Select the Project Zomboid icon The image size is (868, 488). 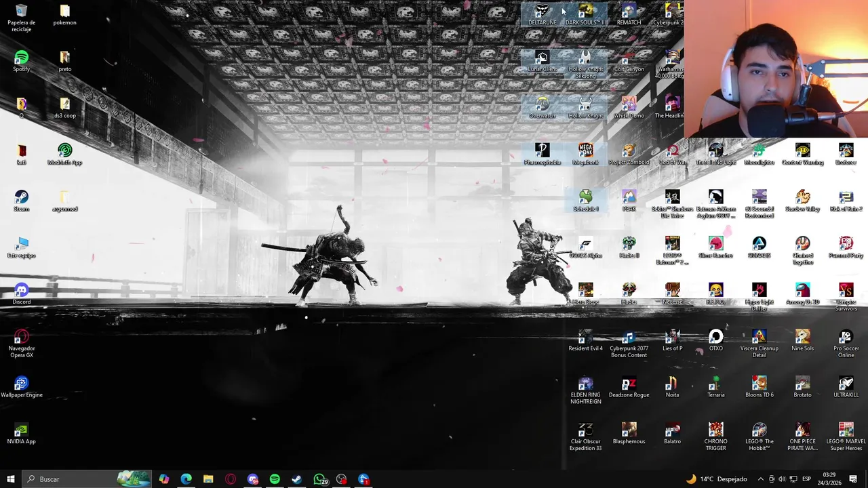629,154
